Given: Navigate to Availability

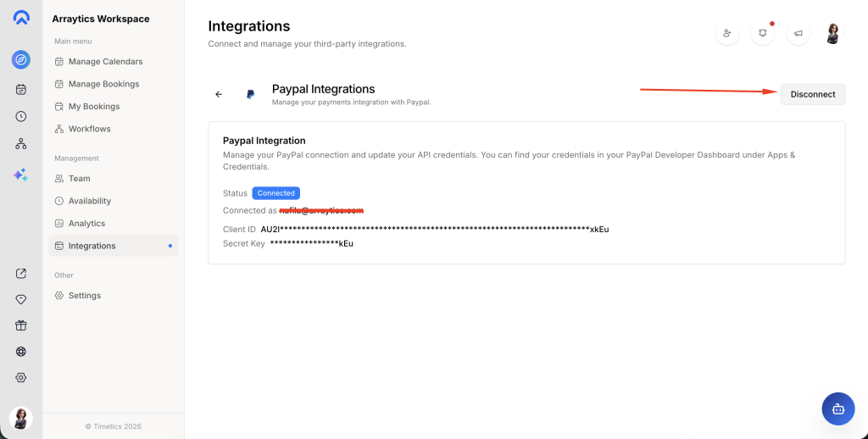Looking at the screenshot, I should (x=90, y=201).
